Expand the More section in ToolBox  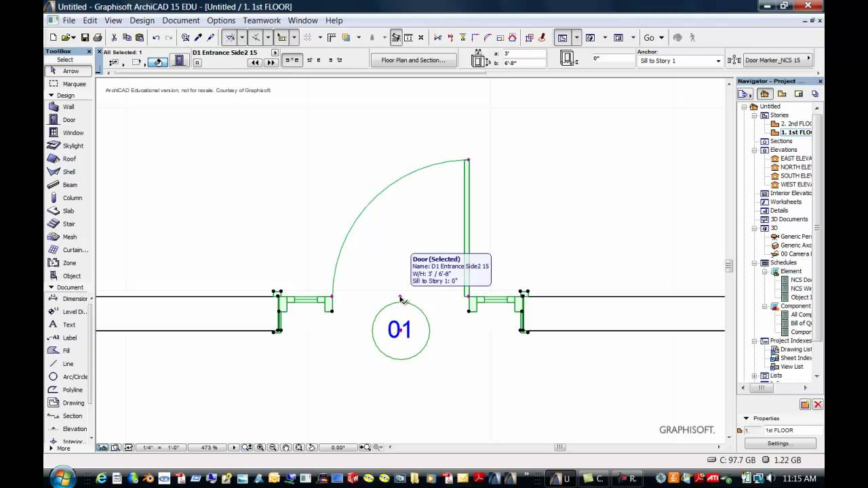click(x=51, y=449)
